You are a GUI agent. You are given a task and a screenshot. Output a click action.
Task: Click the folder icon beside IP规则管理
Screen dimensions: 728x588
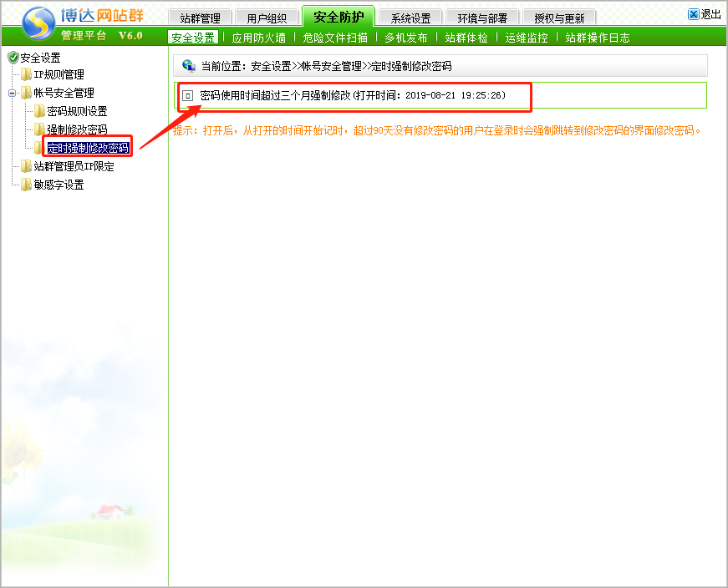point(27,74)
